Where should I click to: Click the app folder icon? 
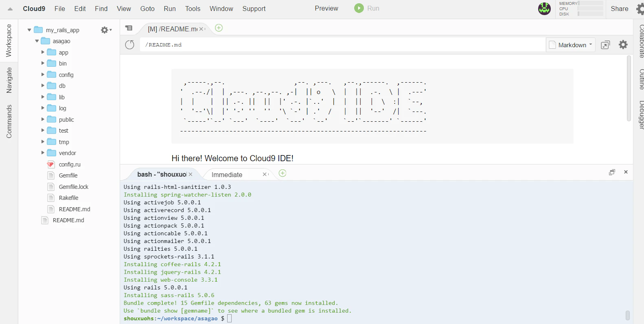52,52
